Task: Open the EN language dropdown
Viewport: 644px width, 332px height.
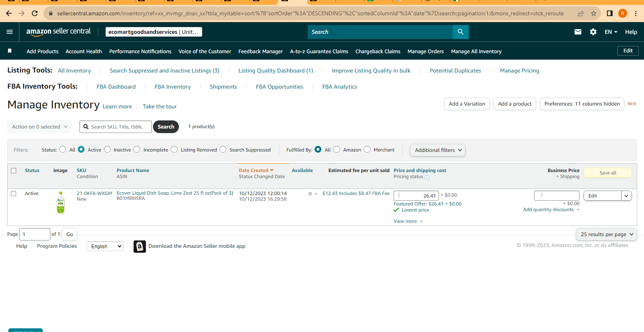Action: [611, 32]
